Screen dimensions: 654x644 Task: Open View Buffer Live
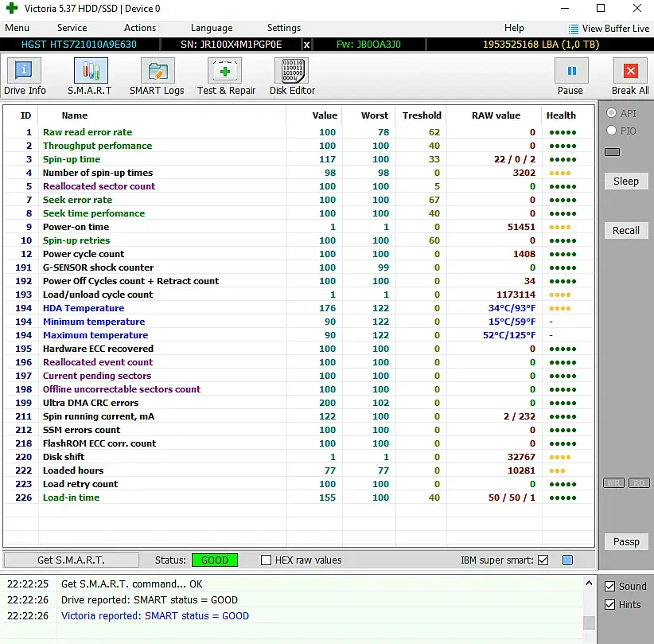pyautogui.click(x=609, y=29)
